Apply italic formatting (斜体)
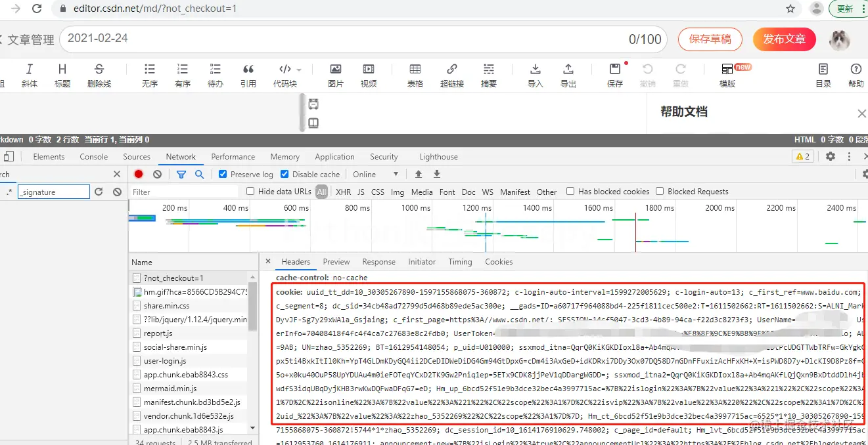 click(x=30, y=75)
